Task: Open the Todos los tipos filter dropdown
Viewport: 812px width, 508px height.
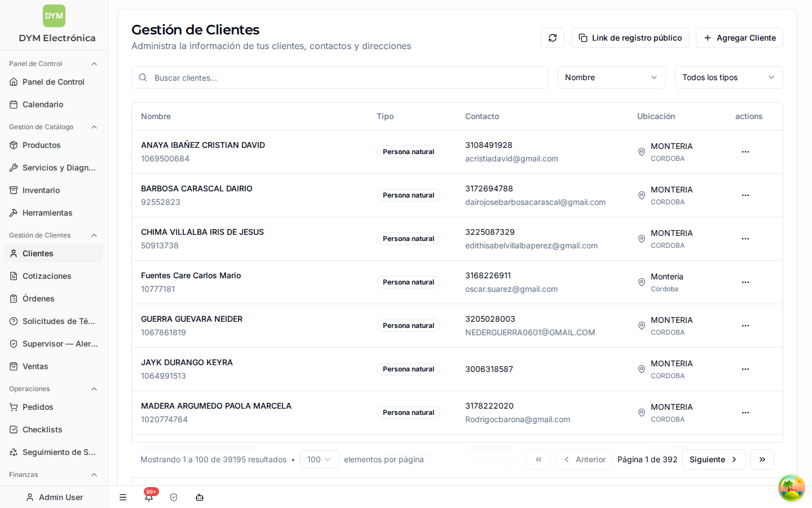Action: (729, 77)
